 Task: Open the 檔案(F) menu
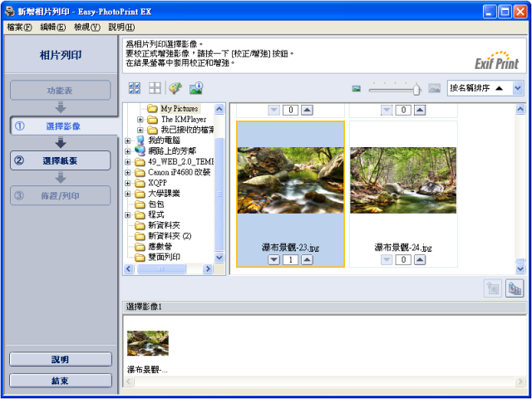[20, 27]
